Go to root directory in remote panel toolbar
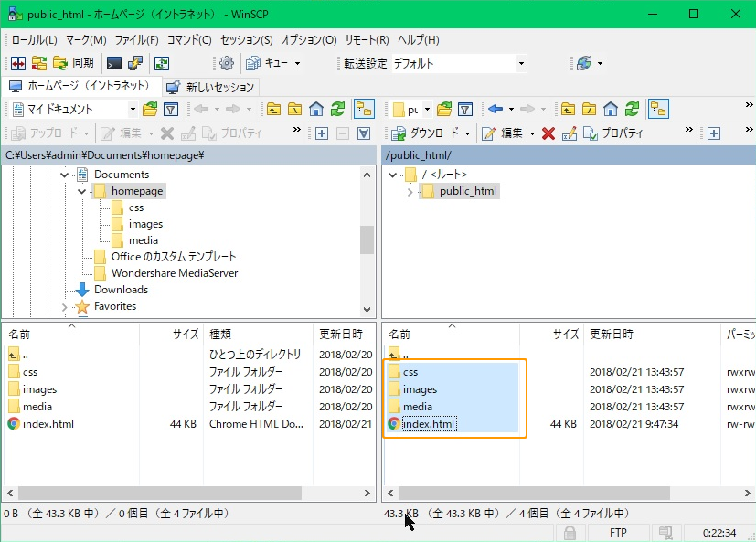 click(x=589, y=110)
